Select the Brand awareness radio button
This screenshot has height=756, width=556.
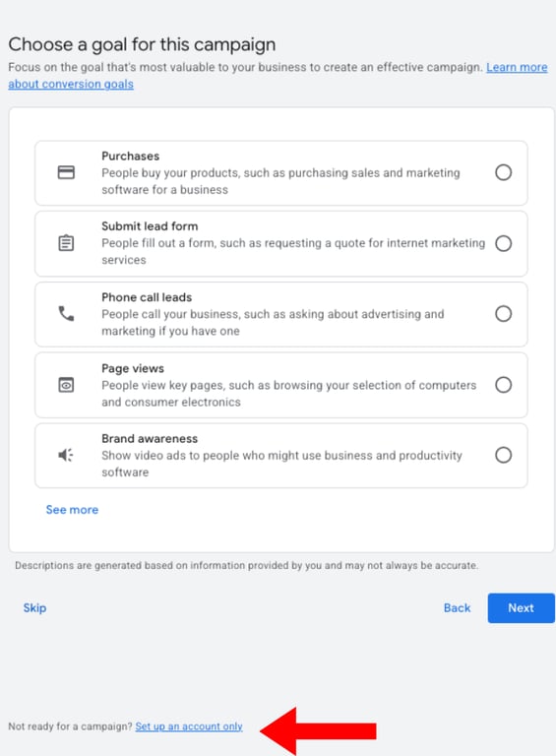coord(504,455)
